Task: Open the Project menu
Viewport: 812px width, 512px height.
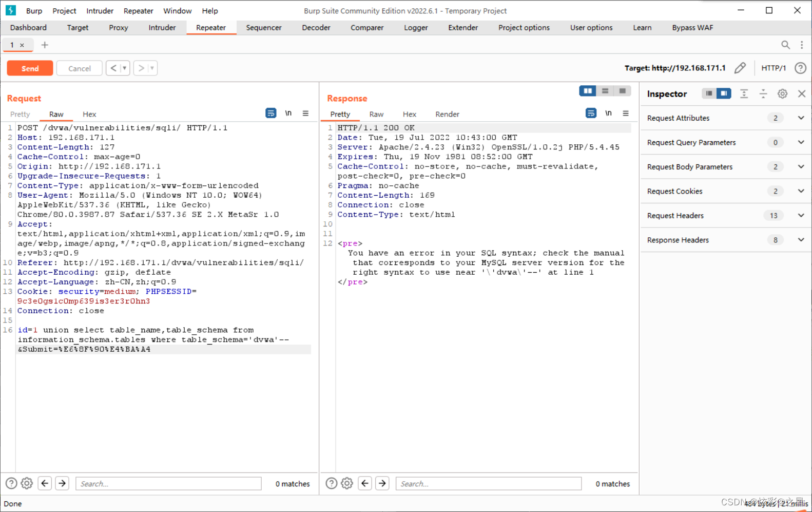Action: click(x=64, y=11)
